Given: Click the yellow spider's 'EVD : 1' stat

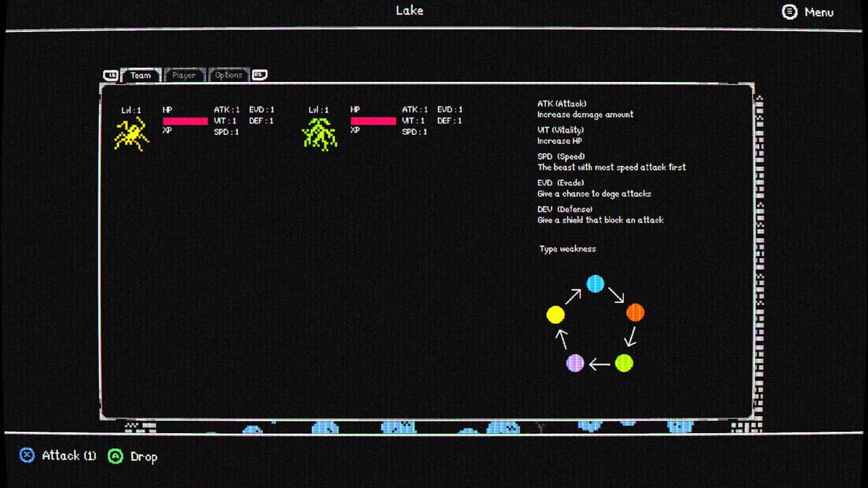Looking at the screenshot, I should [x=262, y=109].
